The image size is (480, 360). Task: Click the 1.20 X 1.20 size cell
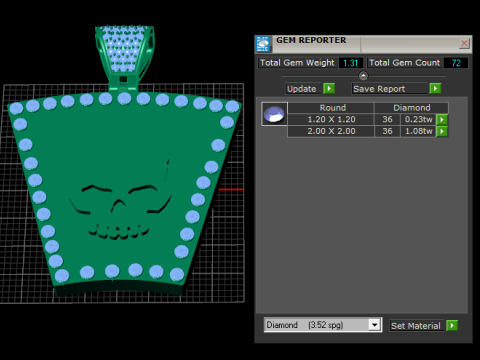pyautogui.click(x=331, y=119)
